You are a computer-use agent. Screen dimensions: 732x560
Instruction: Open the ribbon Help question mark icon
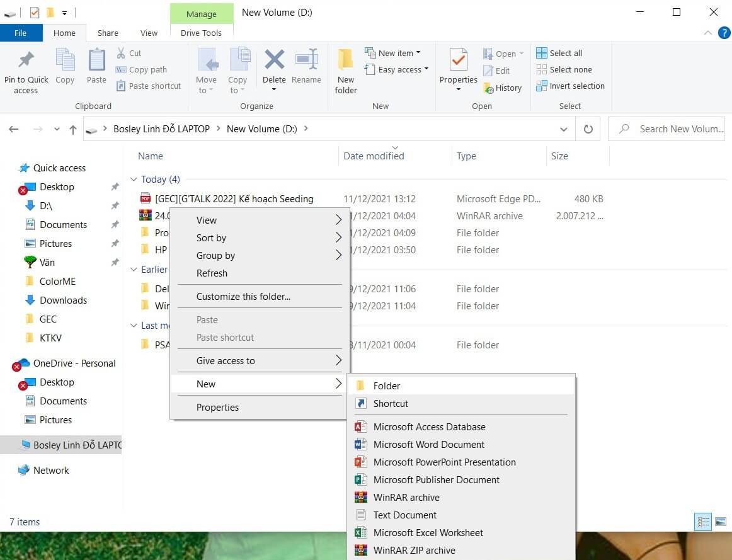click(x=724, y=33)
